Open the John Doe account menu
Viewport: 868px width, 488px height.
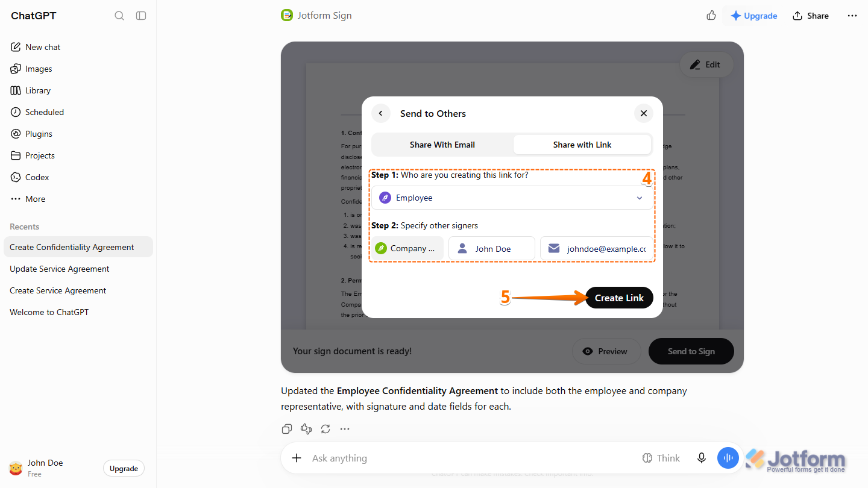coord(36,468)
